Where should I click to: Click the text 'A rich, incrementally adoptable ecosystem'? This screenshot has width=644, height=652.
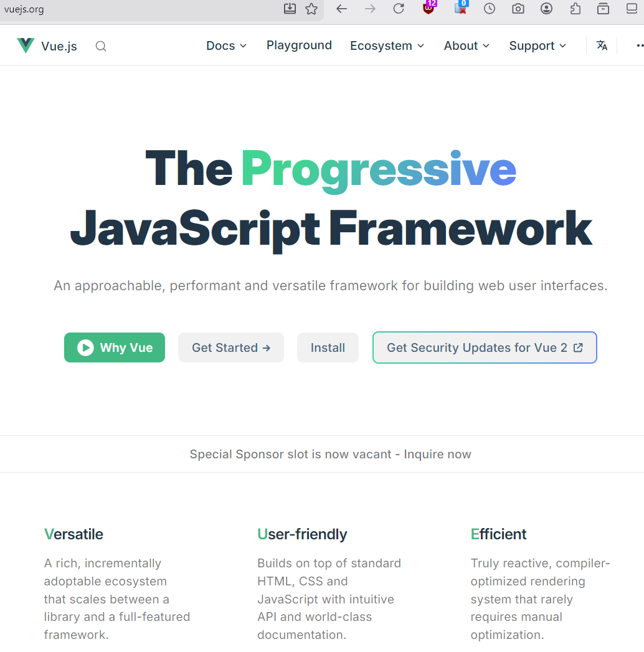pyautogui.click(x=105, y=572)
